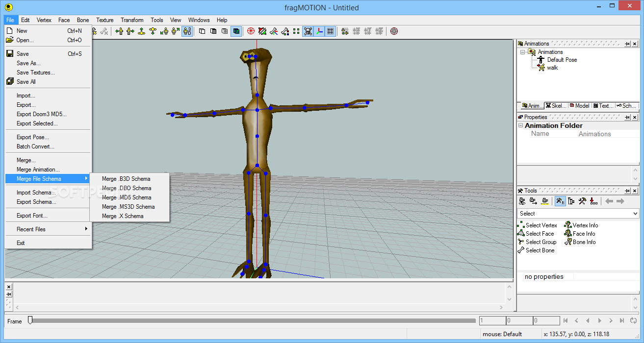Choose Merge .X Schema
Screen dimensions: 644x343
[123, 216]
